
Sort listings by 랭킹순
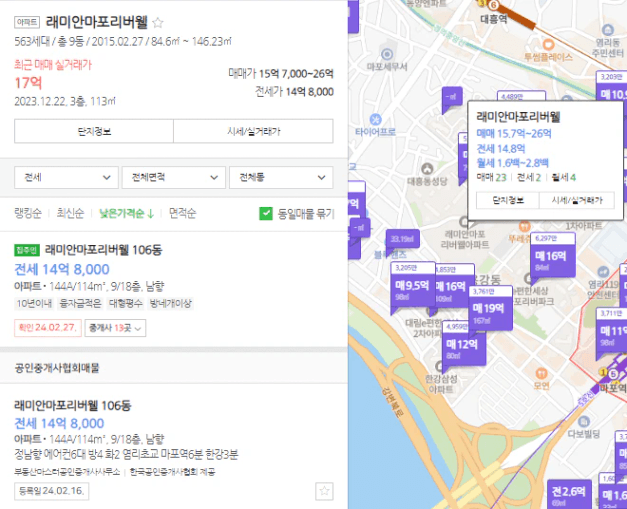coord(28,214)
